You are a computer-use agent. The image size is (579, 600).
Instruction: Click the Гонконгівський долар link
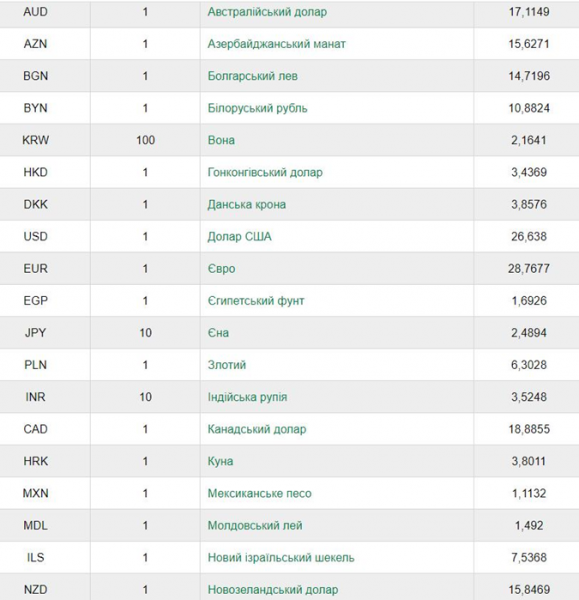pos(265,172)
